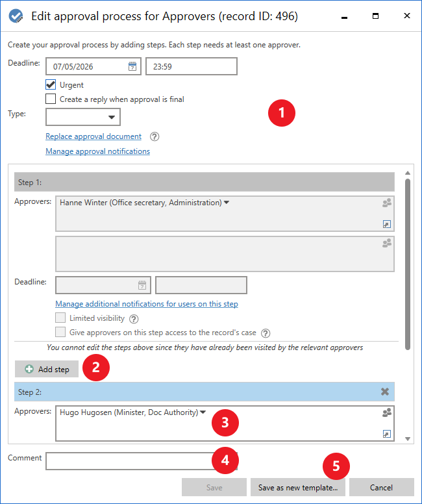Click the deadline time field 23:59
Screen dimensions: 422x504
(x=192, y=66)
